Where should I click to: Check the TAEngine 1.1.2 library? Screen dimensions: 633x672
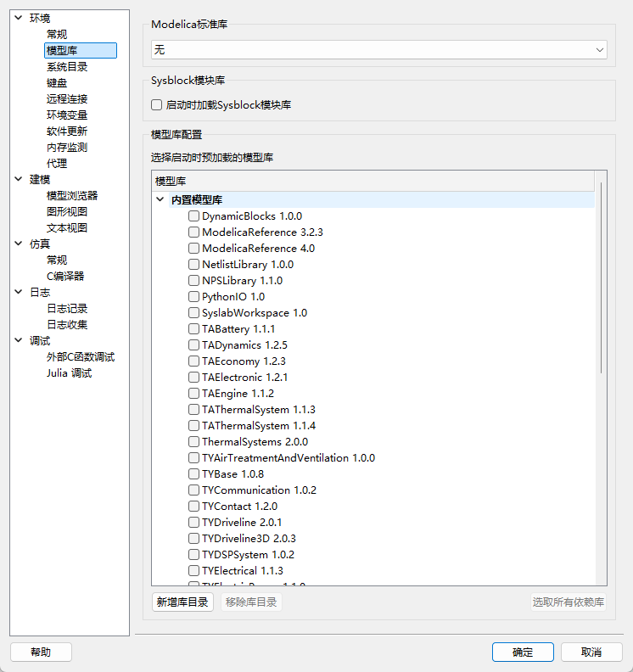[193, 394]
